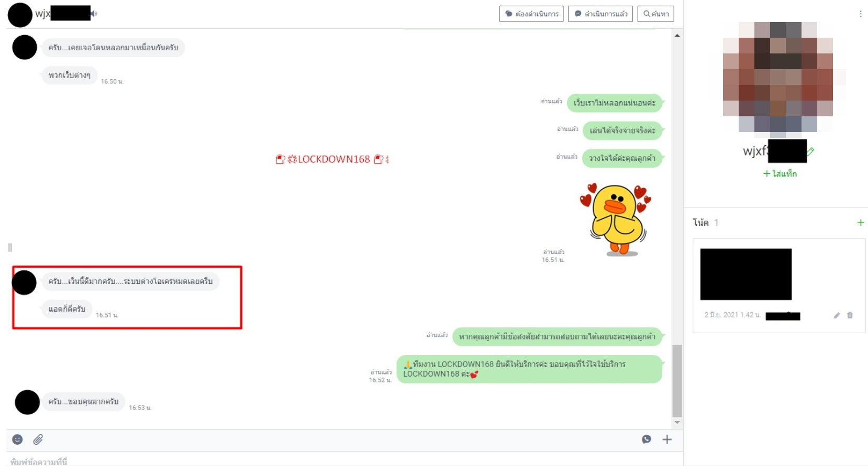Click the left panel resize handle
The height and width of the screenshot is (472, 868).
click(x=10, y=247)
